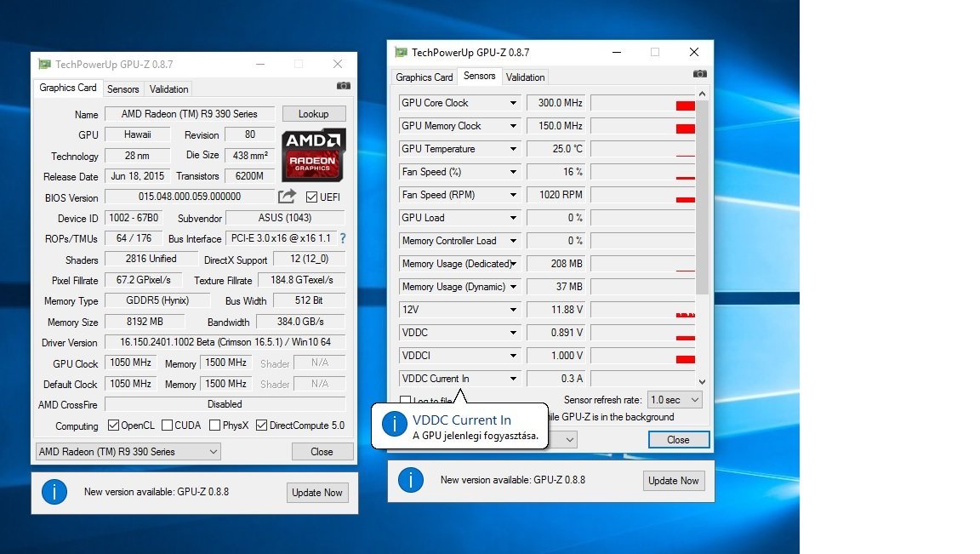The height and width of the screenshot is (554, 980).
Task: Open Fan Speed (RPM) sensor dropdown
Action: click(x=513, y=195)
